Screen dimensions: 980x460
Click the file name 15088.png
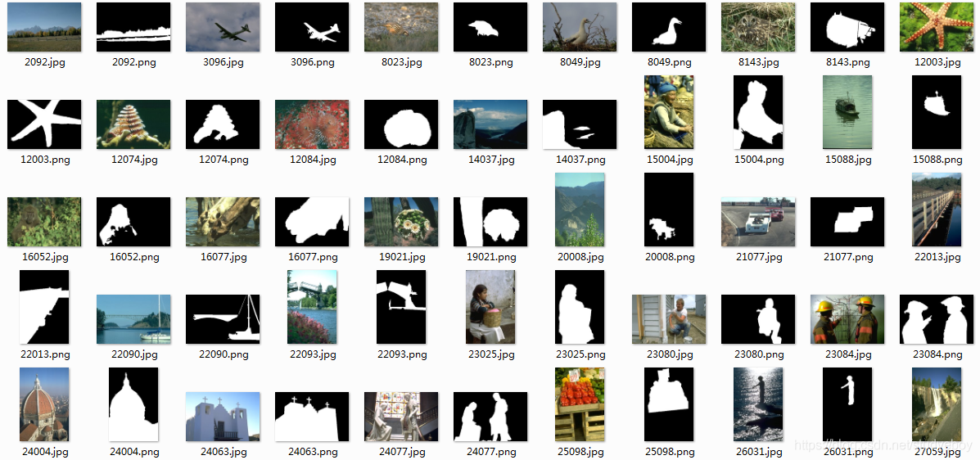coord(937,160)
